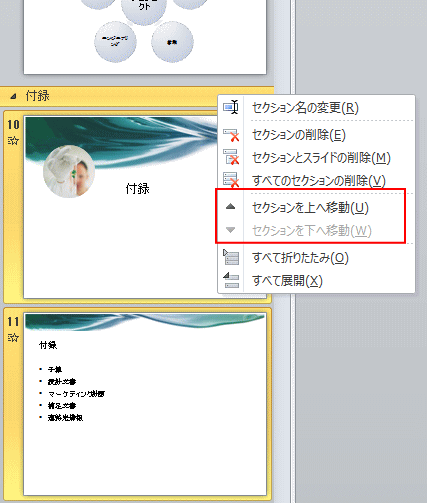Choose すべて折りたたみ(O) menu item
This screenshot has height=503, width=427.
[300, 258]
